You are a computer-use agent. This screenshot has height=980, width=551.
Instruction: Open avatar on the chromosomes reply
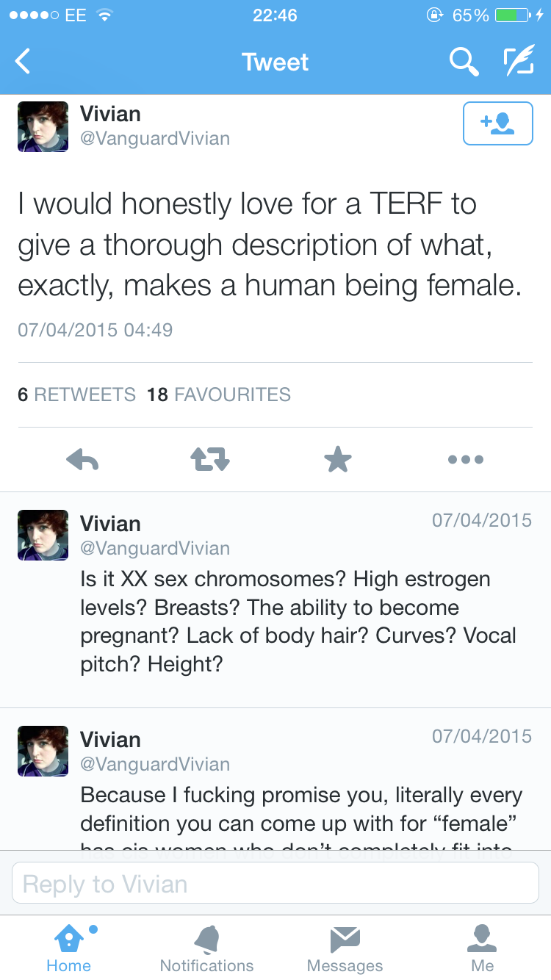tap(43, 535)
